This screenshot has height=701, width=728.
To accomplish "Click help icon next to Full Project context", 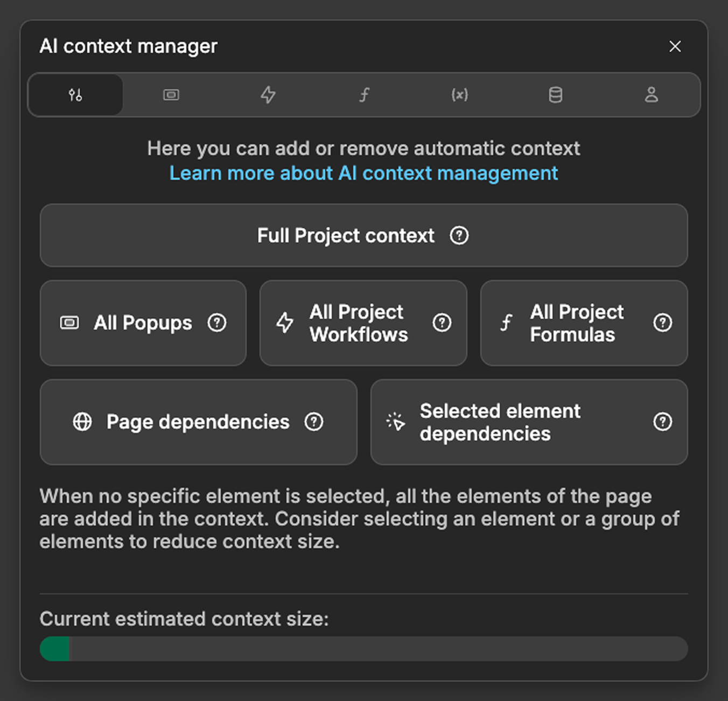I will [x=459, y=235].
